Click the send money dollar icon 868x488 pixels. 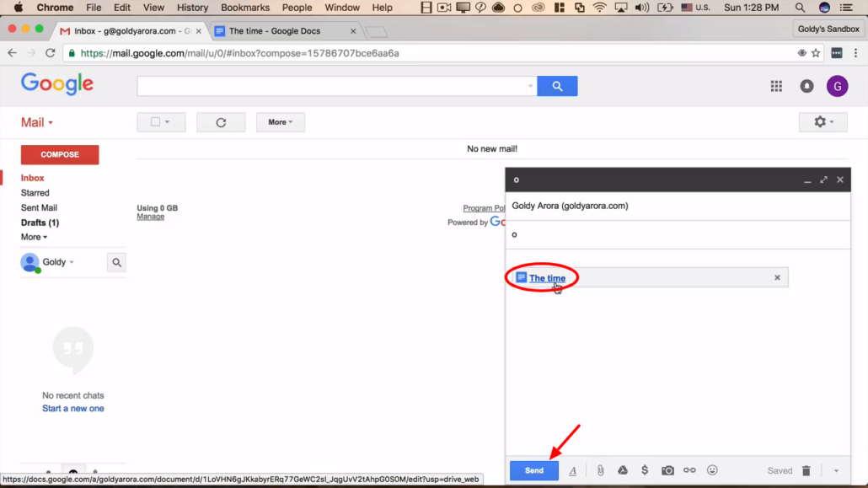(645, 470)
